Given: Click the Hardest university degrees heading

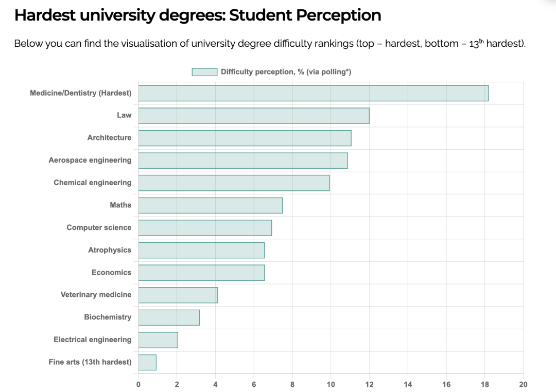Looking at the screenshot, I should click(x=198, y=15).
